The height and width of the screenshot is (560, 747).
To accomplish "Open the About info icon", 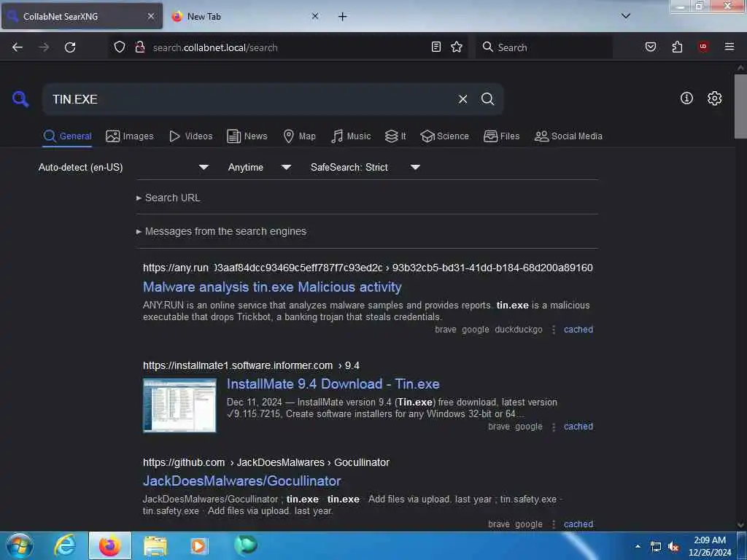I will (x=686, y=98).
